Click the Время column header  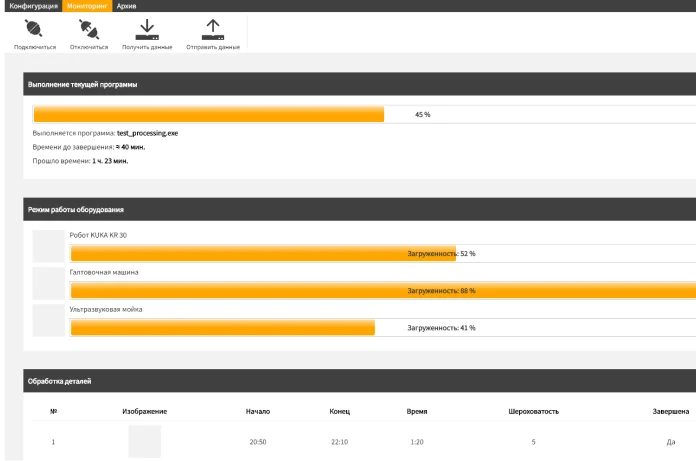tap(417, 411)
